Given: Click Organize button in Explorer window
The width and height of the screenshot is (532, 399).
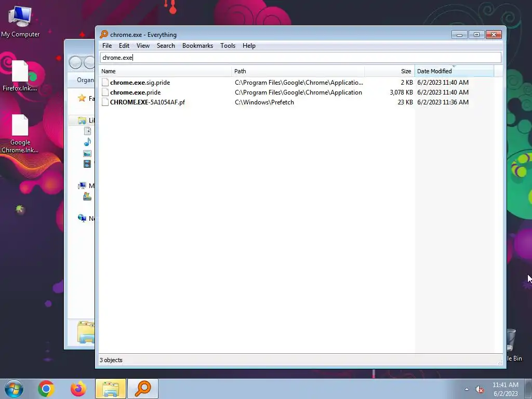Looking at the screenshot, I should coord(86,80).
